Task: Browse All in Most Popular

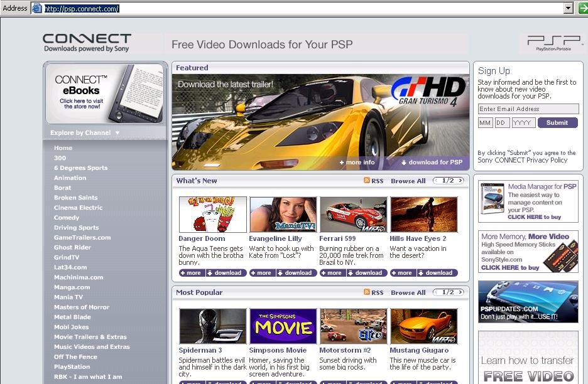Action: [x=408, y=292]
